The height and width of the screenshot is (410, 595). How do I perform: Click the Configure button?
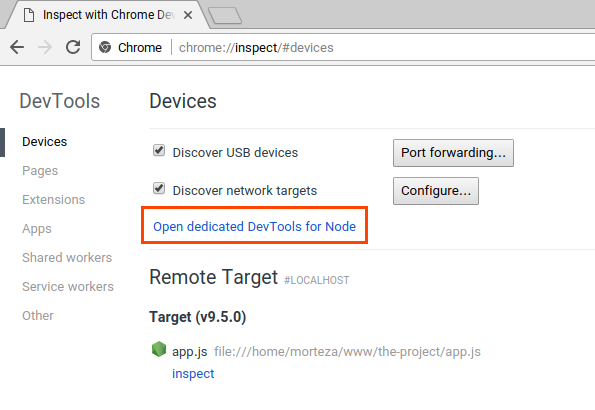pos(436,191)
